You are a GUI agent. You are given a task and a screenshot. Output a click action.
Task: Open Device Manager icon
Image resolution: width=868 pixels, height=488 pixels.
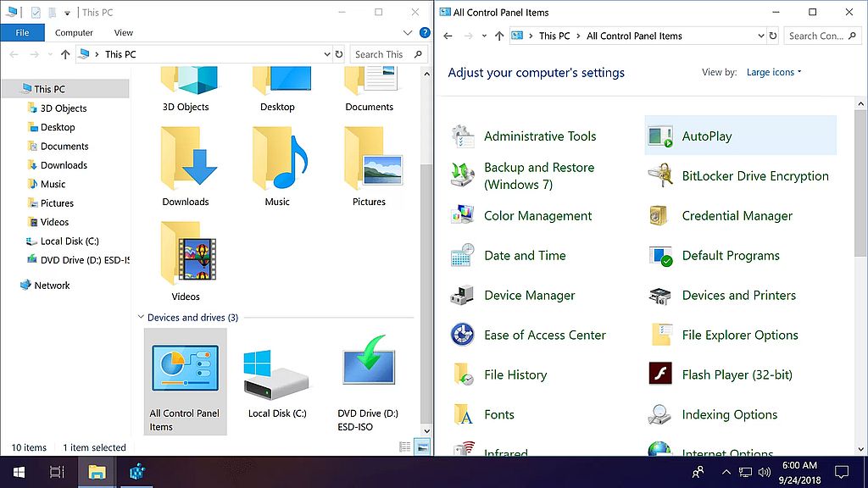(x=462, y=296)
